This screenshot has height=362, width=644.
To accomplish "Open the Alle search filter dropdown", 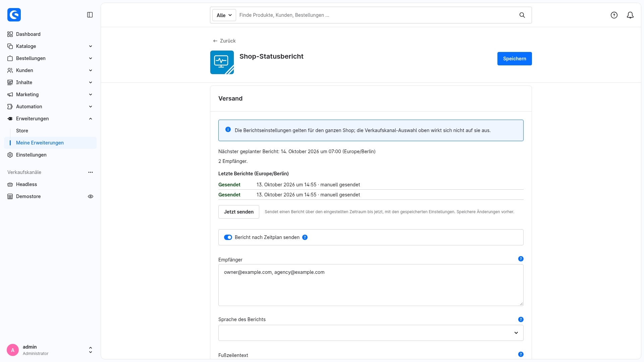I will pos(224,15).
